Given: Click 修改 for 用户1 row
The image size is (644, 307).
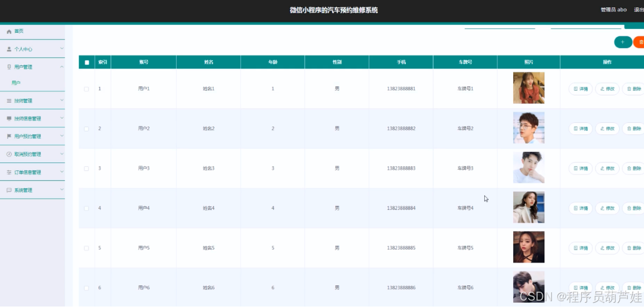Looking at the screenshot, I should [x=607, y=89].
